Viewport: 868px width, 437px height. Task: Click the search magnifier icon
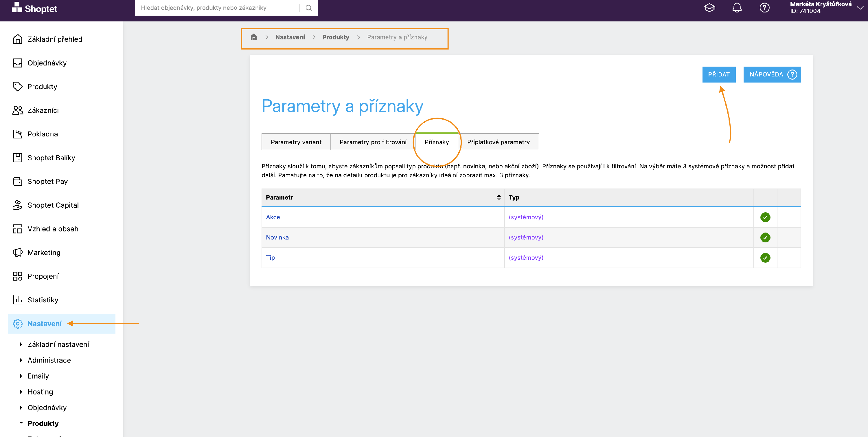pyautogui.click(x=308, y=8)
